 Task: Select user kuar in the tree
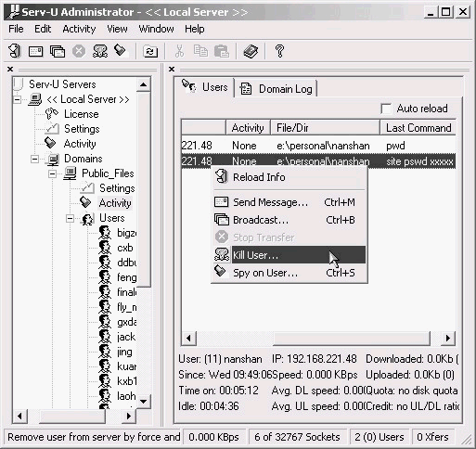(126, 366)
